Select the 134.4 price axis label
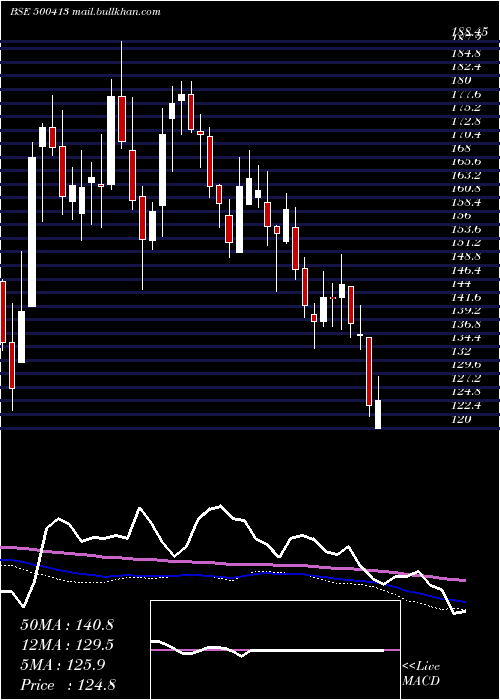The image size is (500, 700). (466, 338)
